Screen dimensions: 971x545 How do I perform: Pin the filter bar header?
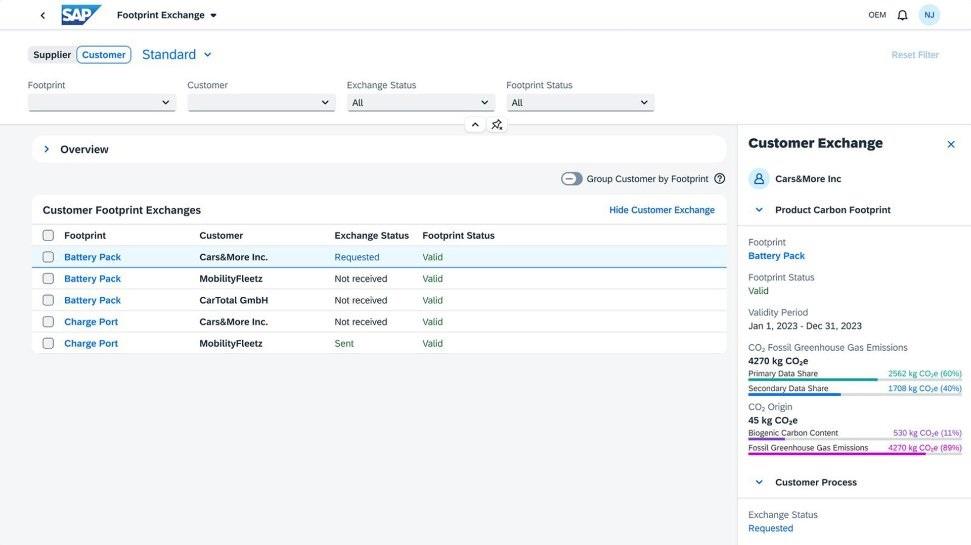click(x=497, y=125)
